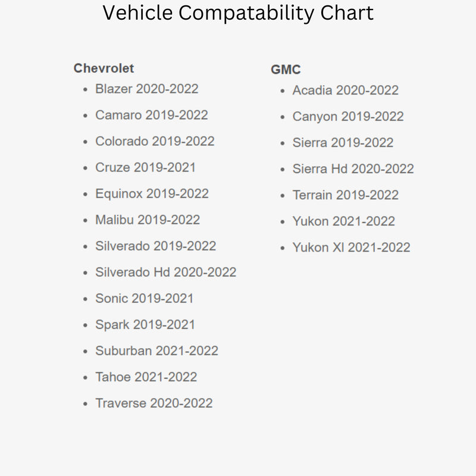The image size is (476, 476).
Task: Pick Sonic 2019-2021 from the list
Action: point(144,299)
